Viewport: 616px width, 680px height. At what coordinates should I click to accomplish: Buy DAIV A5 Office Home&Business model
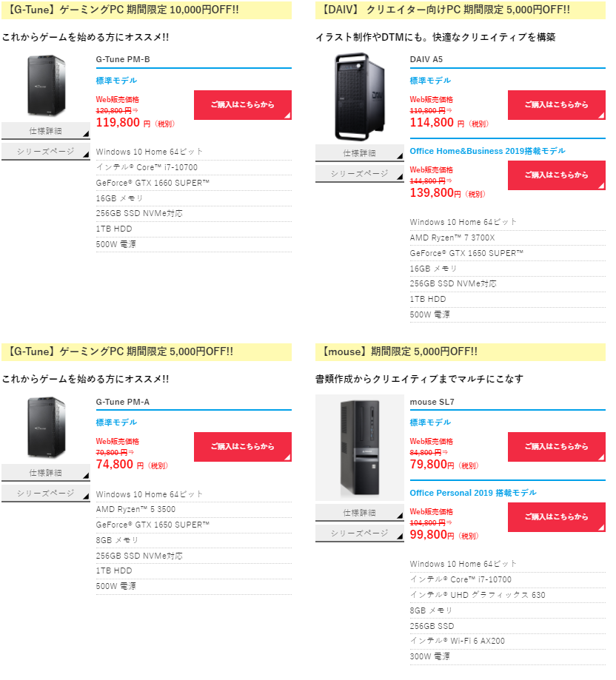[x=557, y=175]
